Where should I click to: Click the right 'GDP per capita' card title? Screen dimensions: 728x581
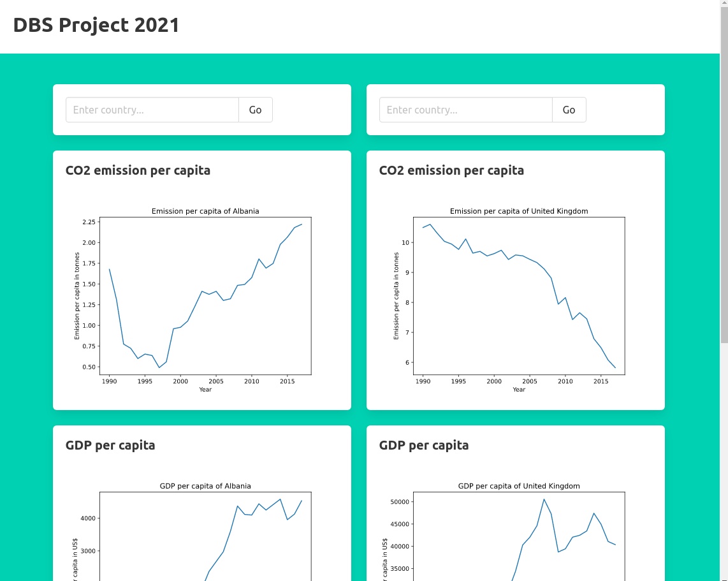[x=424, y=445]
